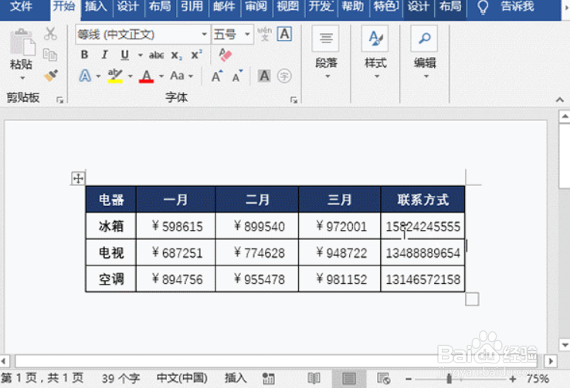This screenshot has height=392, width=570.
Task: Click the zoom slider handle
Action: tap(449, 379)
